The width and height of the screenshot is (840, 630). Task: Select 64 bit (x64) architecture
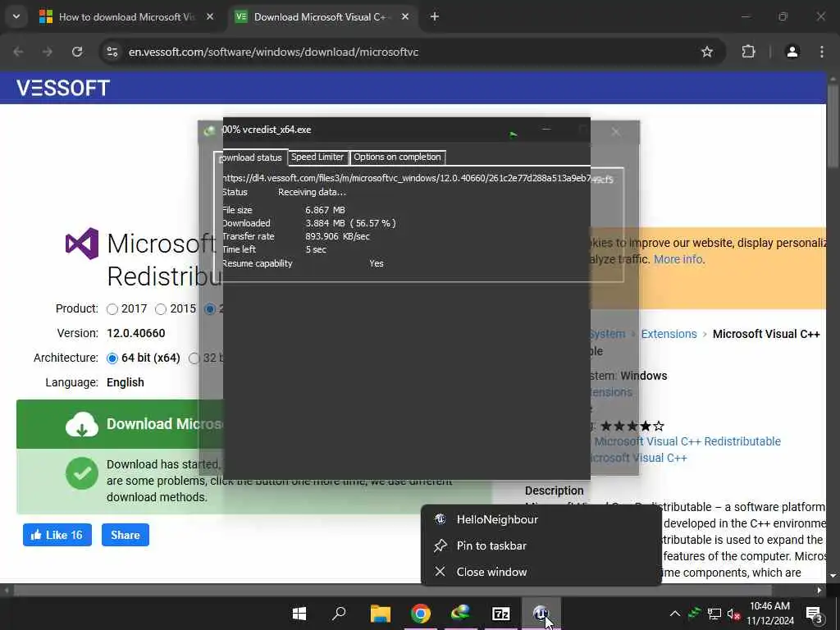112,358
